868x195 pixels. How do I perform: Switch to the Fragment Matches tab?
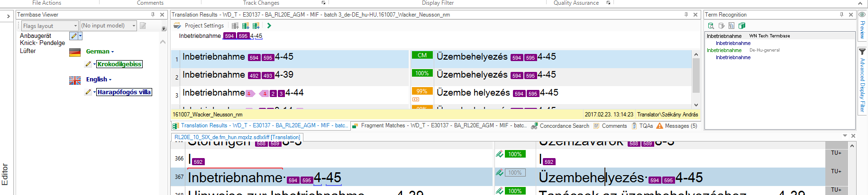(439, 125)
